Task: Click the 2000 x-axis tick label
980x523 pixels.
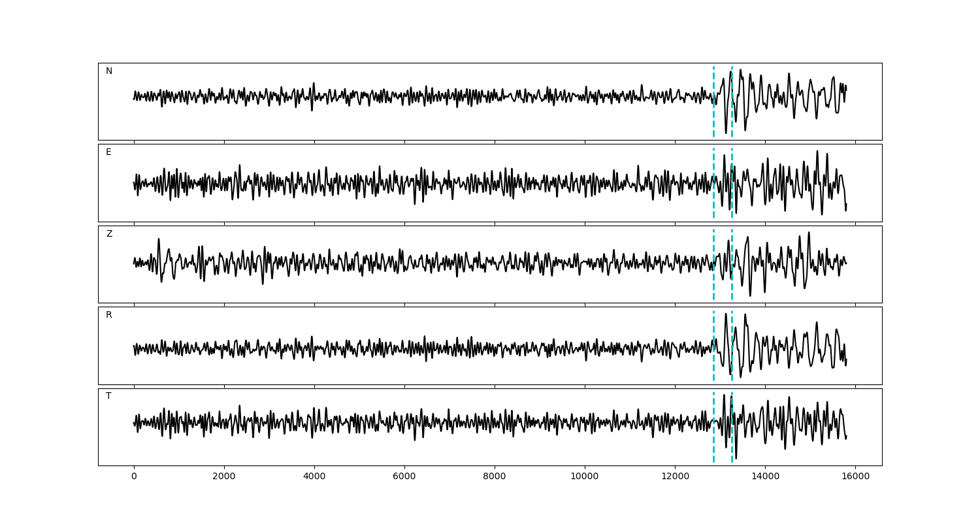Action: pyautogui.click(x=224, y=477)
